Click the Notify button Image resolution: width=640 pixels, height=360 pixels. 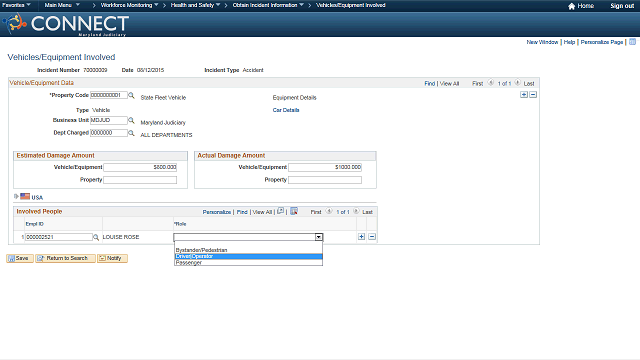(112, 258)
